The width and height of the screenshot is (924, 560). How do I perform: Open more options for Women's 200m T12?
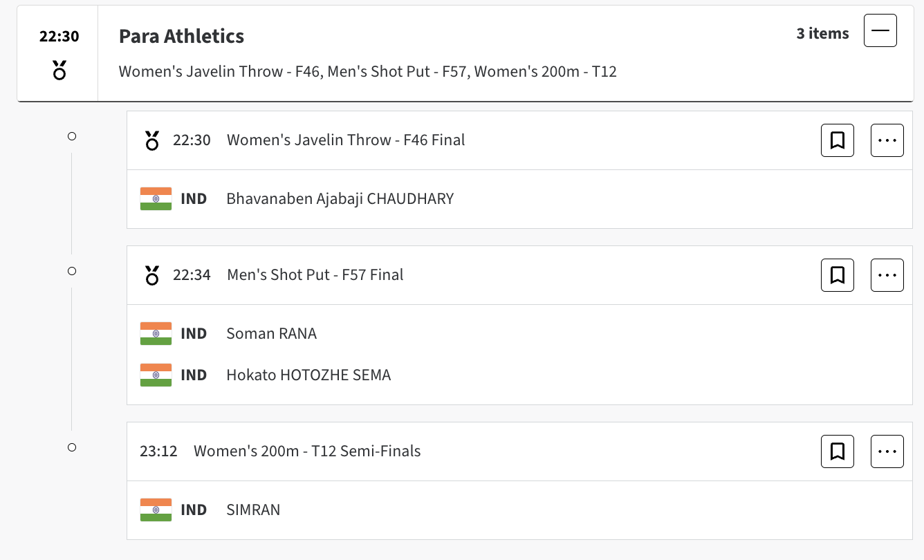click(x=887, y=451)
